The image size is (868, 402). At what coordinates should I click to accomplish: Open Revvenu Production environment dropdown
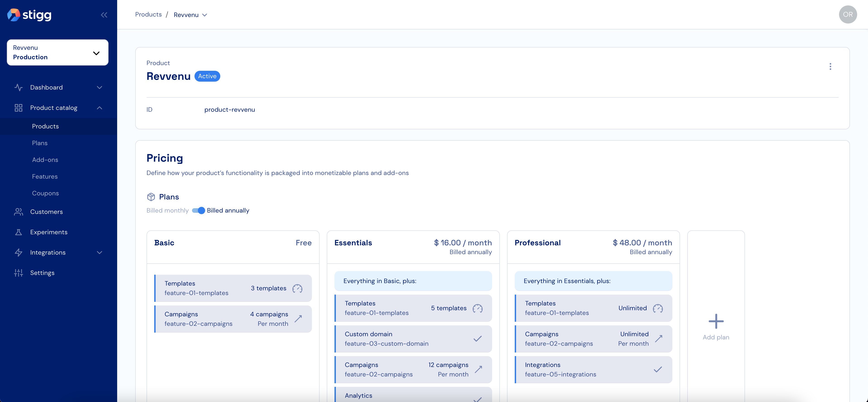tap(58, 52)
